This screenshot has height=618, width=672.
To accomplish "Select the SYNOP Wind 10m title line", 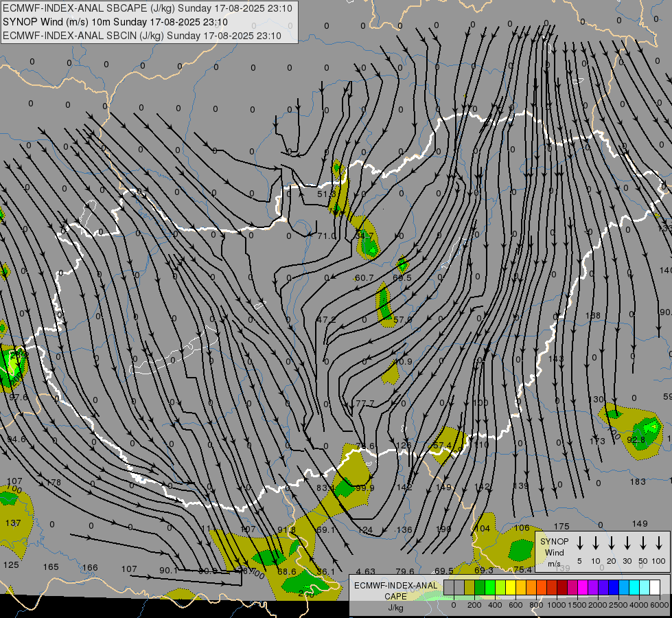I will 115,22.
